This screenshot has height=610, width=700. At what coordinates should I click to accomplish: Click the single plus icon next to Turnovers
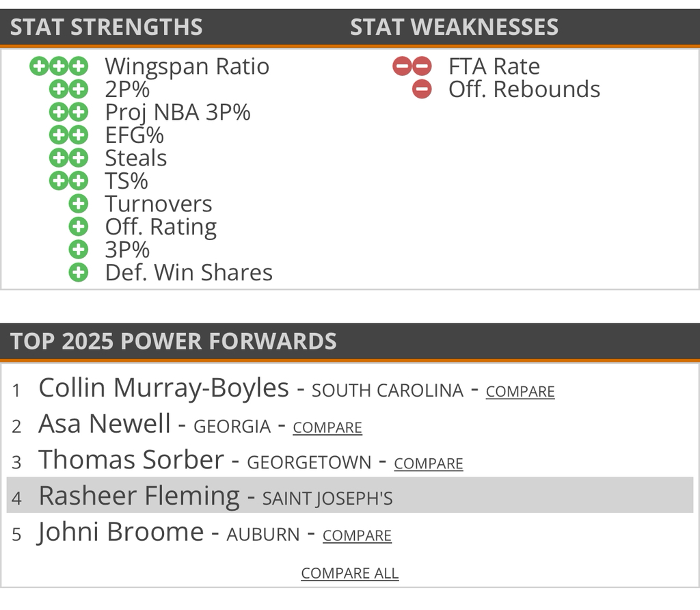point(79,204)
